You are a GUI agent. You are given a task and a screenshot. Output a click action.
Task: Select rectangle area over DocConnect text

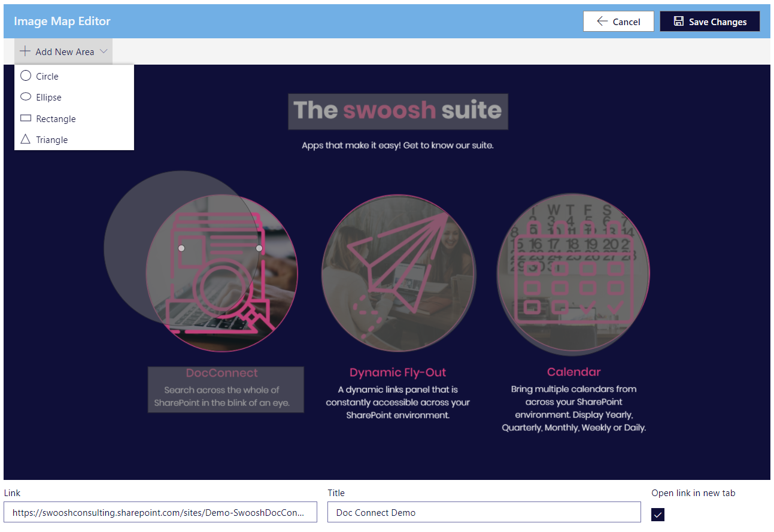[x=226, y=390]
